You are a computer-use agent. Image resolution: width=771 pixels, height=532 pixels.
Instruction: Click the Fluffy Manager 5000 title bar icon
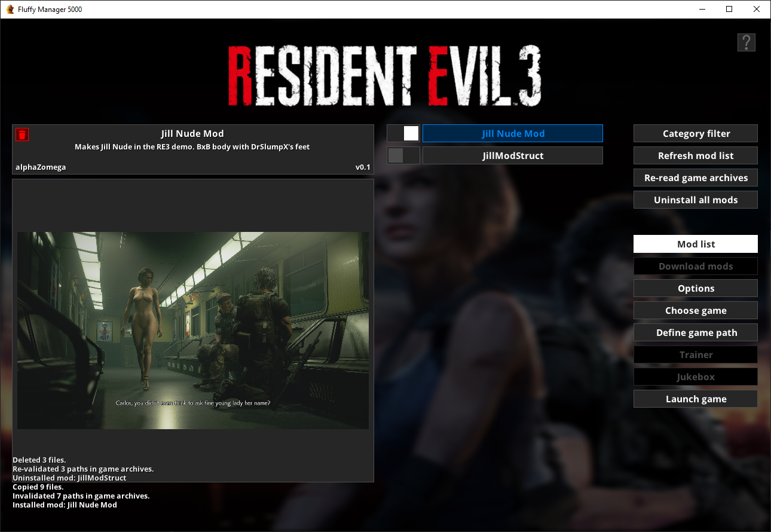coord(10,9)
